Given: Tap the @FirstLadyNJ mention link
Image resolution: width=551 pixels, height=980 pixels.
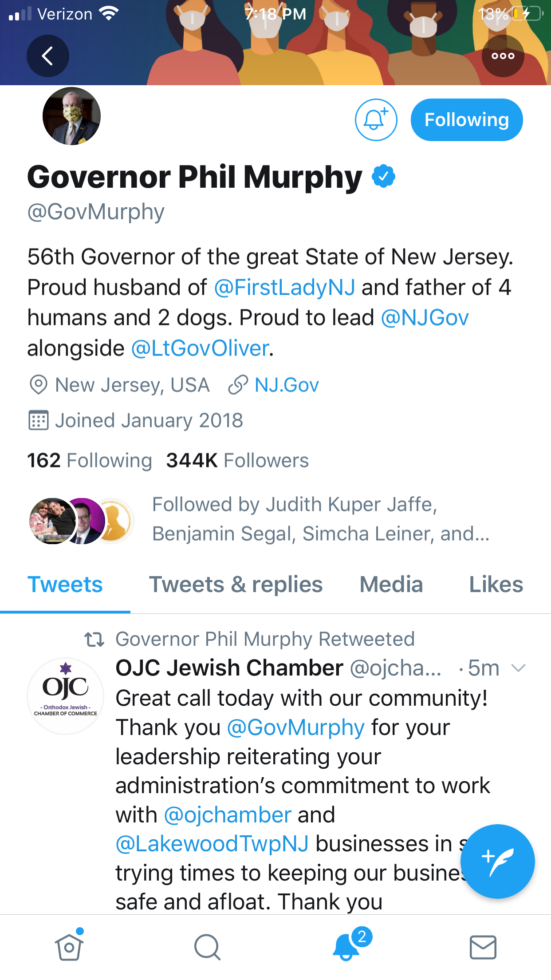Looking at the screenshot, I should (x=284, y=287).
